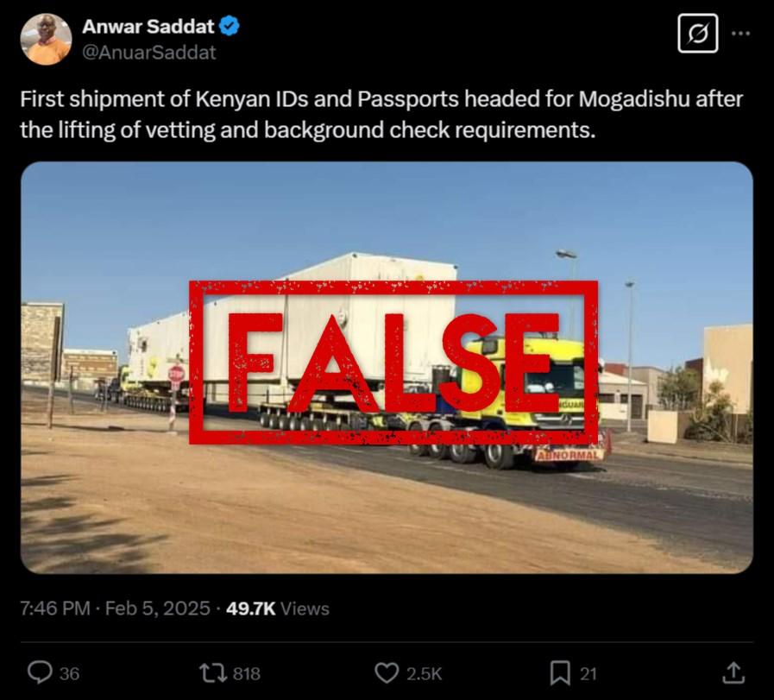The image size is (774, 700).
Task: Click the 818 reposts count
Action: click(246, 673)
